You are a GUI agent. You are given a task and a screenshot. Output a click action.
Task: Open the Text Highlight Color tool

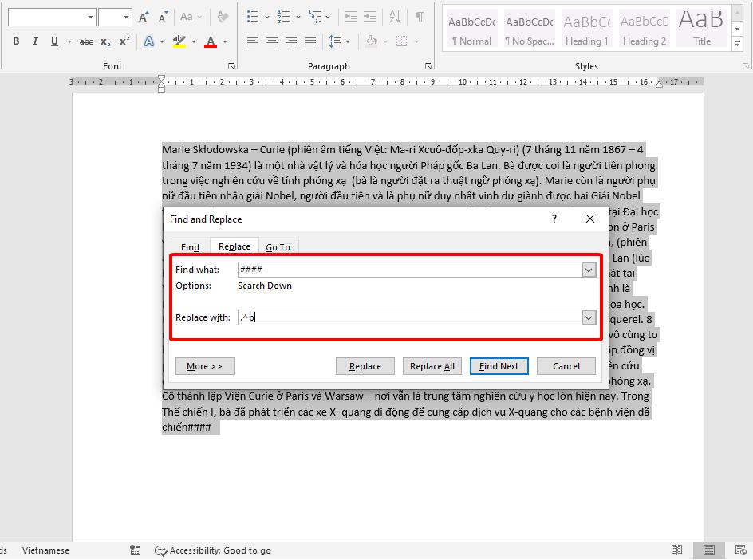(x=177, y=41)
